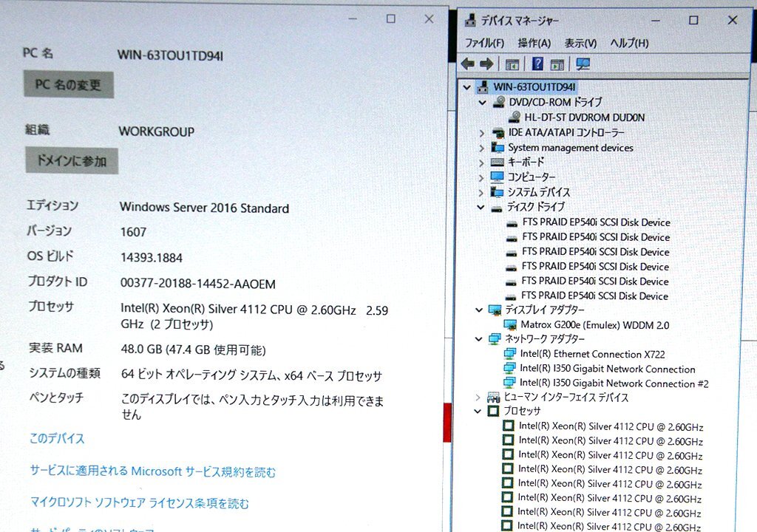Viewport: 757px width, 532px height.
Task: Collapse the プロセッサ node
Action: 478,412
